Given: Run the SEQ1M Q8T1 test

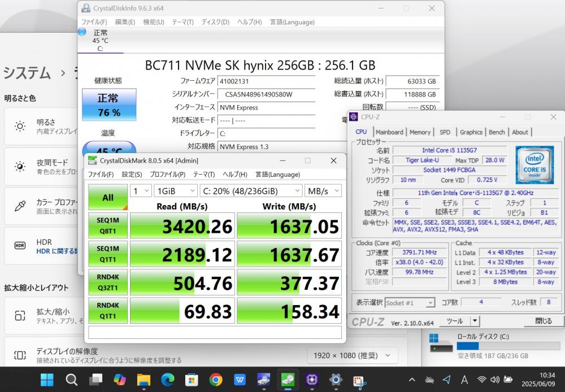Looking at the screenshot, I should click(108, 225).
